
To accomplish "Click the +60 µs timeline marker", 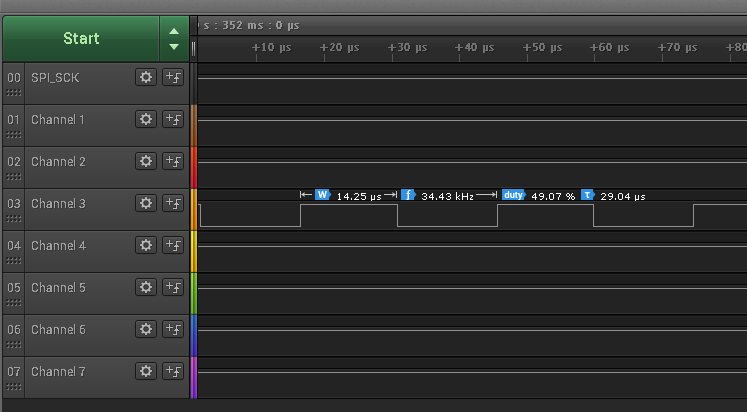I will pyautogui.click(x=610, y=48).
